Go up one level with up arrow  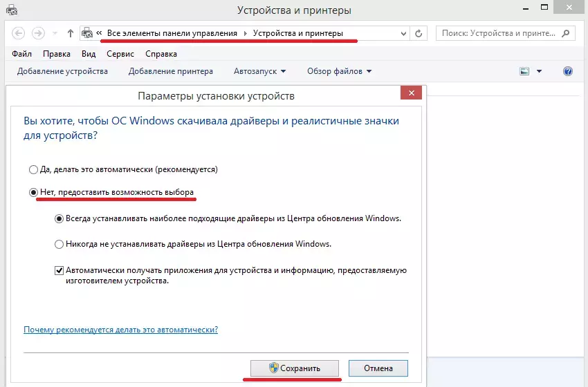[x=70, y=33]
